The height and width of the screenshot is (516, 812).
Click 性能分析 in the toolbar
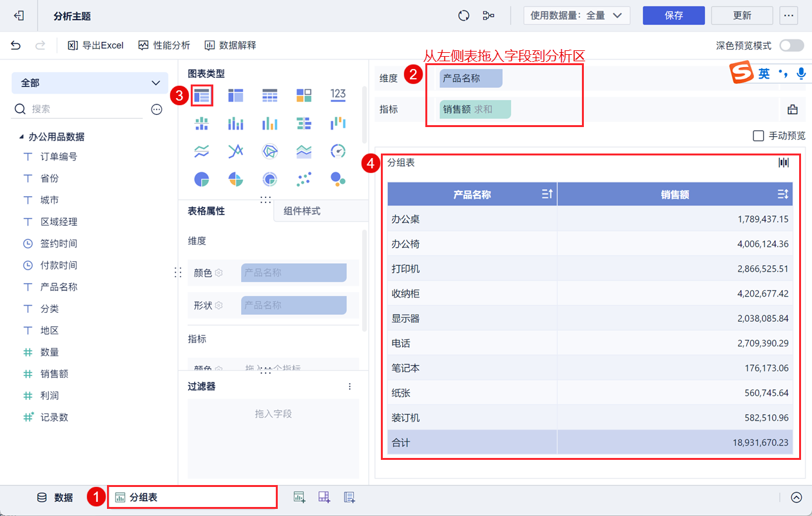coord(164,45)
